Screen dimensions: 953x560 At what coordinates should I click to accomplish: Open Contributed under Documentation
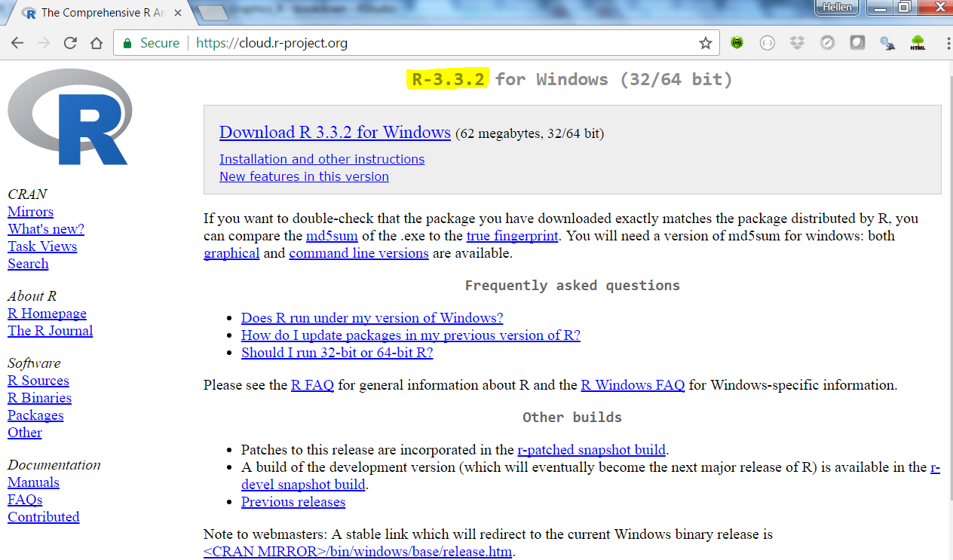(x=43, y=517)
